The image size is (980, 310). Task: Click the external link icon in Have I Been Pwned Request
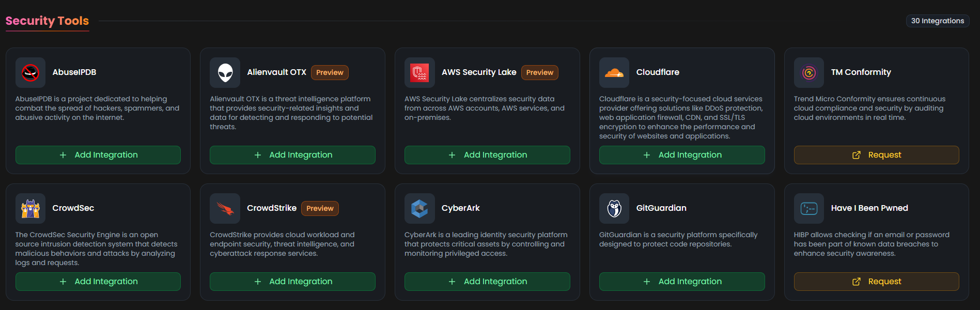[x=856, y=282]
